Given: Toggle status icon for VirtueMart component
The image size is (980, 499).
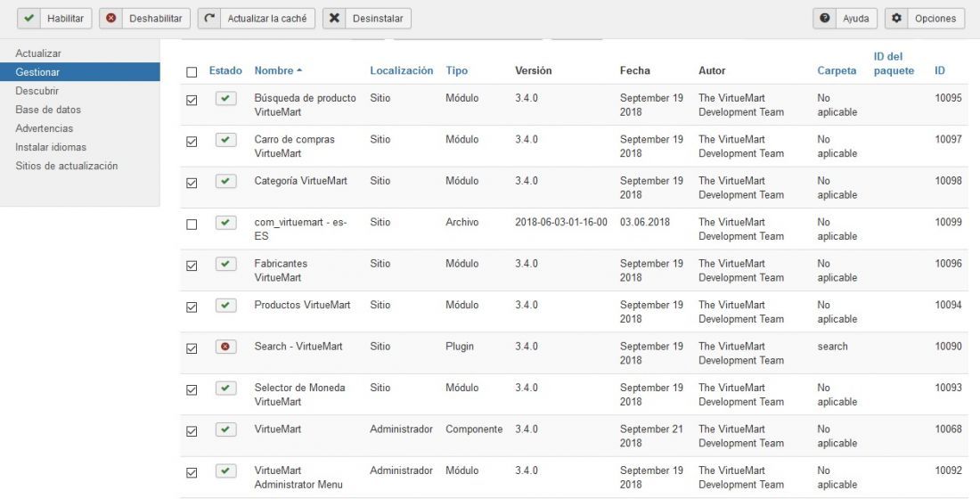Looking at the screenshot, I should tap(225, 429).
